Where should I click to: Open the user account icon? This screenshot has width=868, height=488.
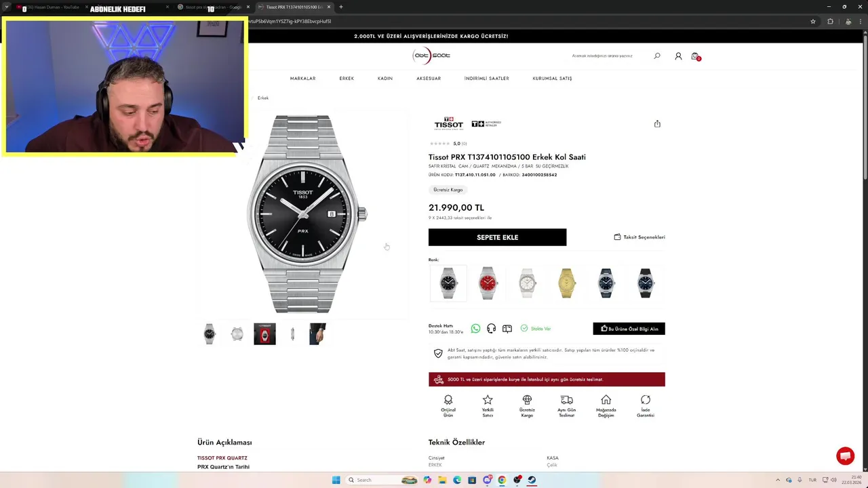(678, 56)
